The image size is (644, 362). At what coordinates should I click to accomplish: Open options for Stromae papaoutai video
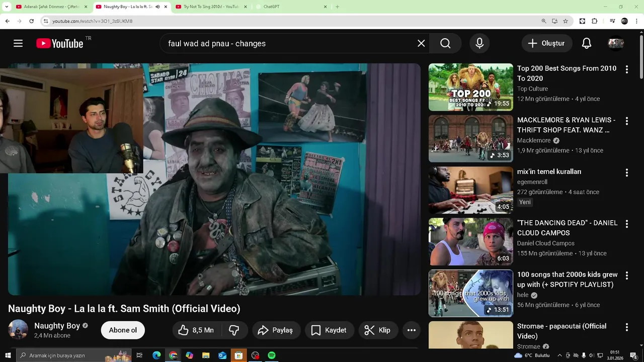(627, 327)
